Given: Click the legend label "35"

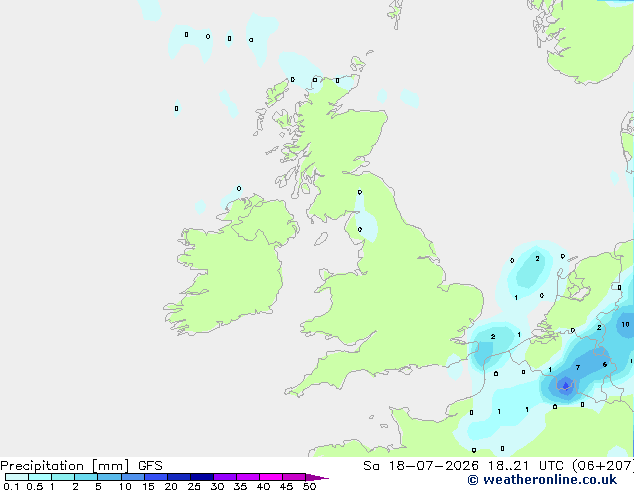Looking at the screenshot, I should point(240,486).
